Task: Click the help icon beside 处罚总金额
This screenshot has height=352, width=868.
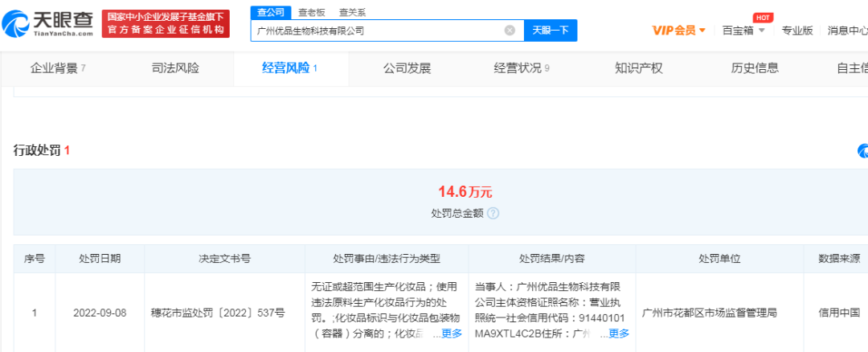Action: [493, 214]
